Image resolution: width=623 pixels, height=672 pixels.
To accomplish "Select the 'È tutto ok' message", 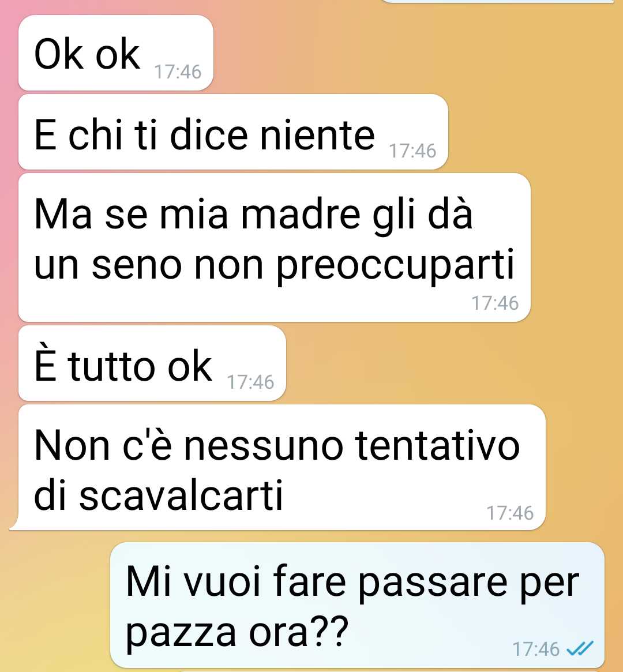I will pyautogui.click(x=152, y=363).
